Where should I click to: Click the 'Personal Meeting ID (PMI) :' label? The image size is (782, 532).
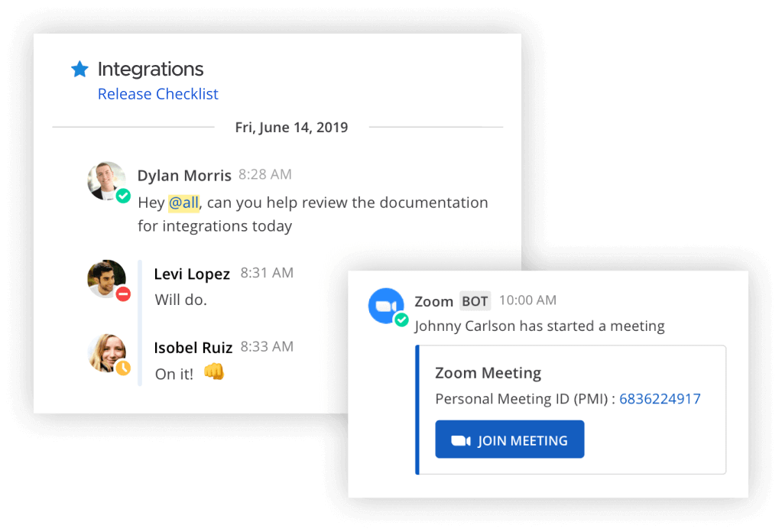[525, 399]
